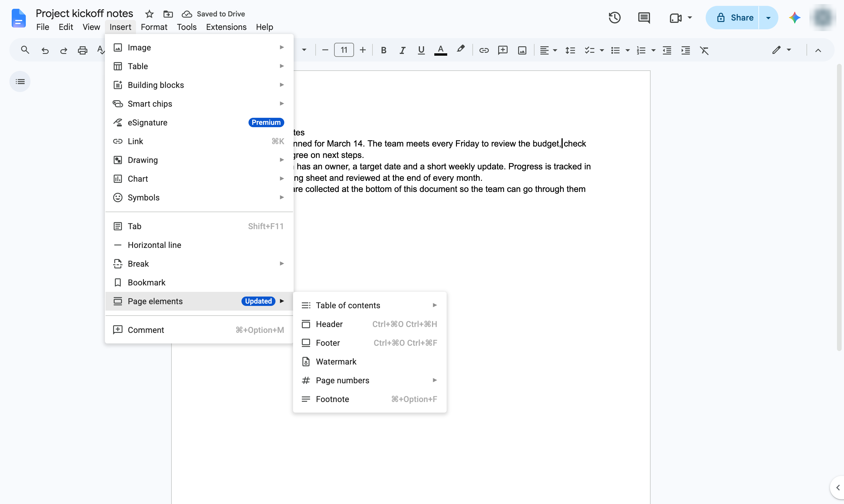Collapse the toolbar with chevron up
The image size is (844, 504).
click(x=818, y=51)
